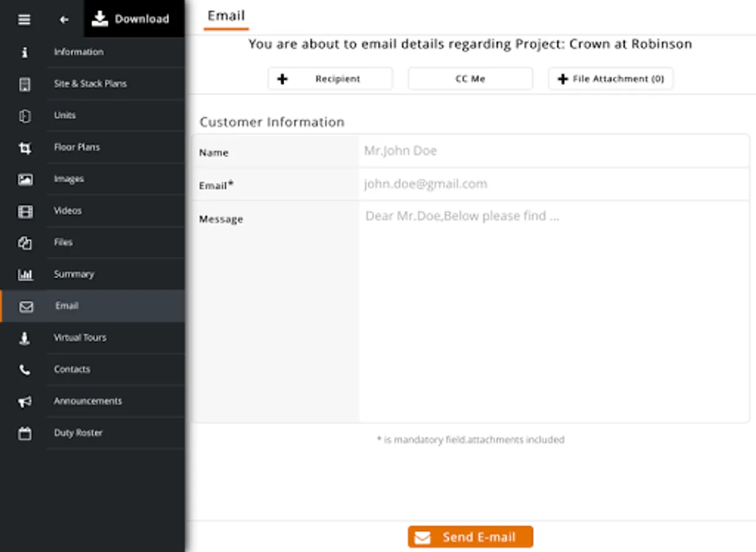Image resolution: width=756 pixels, height=552 pixels.
Task: Open the Duty Roster calendar icon
Action: (x=25, y=433)
